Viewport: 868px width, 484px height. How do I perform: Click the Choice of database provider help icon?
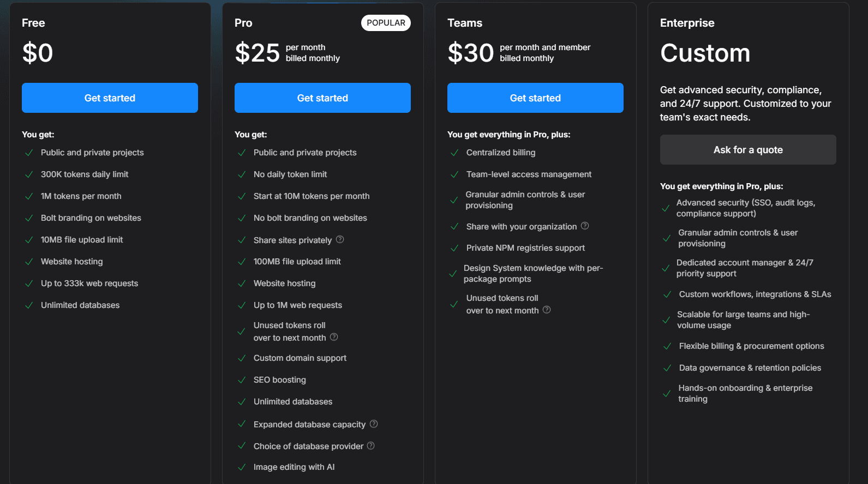371,446
